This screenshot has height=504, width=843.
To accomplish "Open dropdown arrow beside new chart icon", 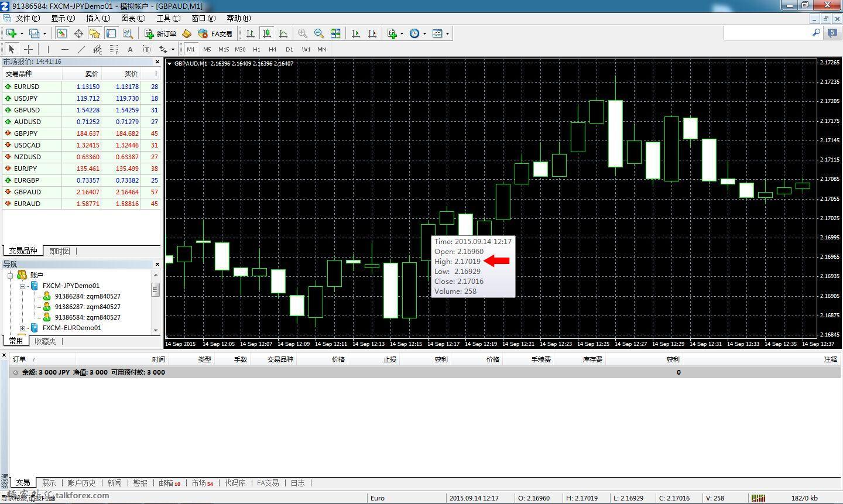I will point(21,33).
